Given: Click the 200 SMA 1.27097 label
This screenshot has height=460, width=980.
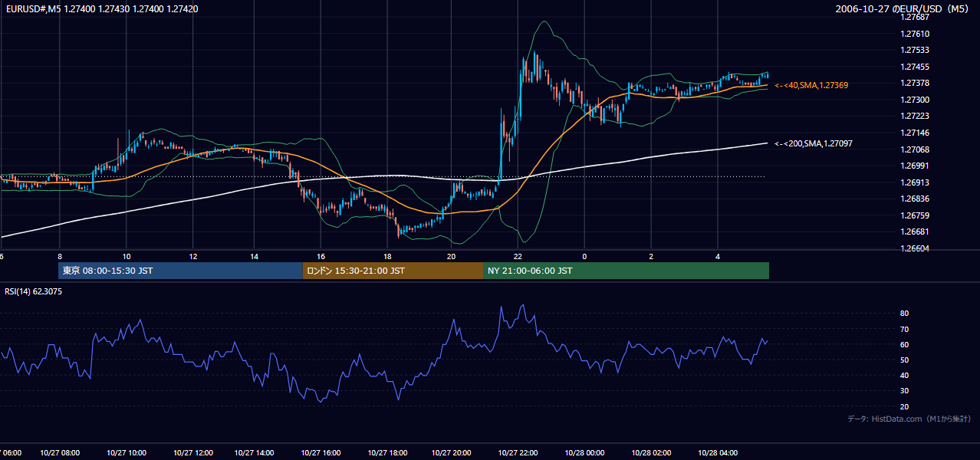Looking at the screenshot, I should (x=814, y=143).
